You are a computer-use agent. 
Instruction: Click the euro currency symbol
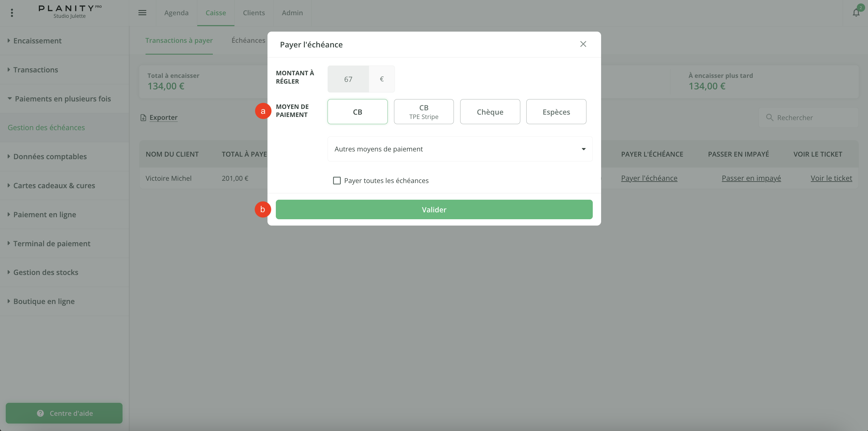381,79
